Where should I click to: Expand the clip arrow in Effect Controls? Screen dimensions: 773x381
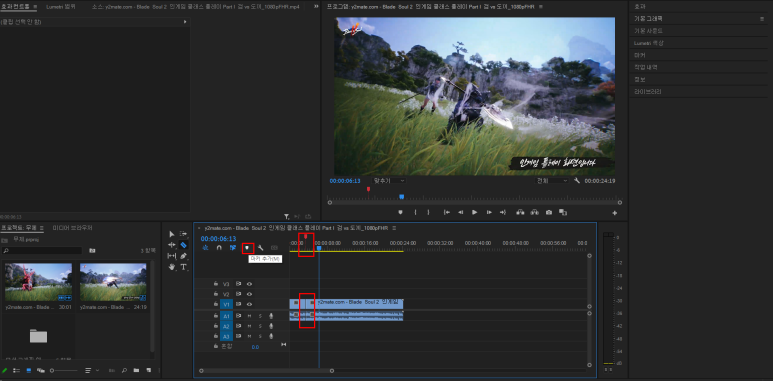[185, 22]
